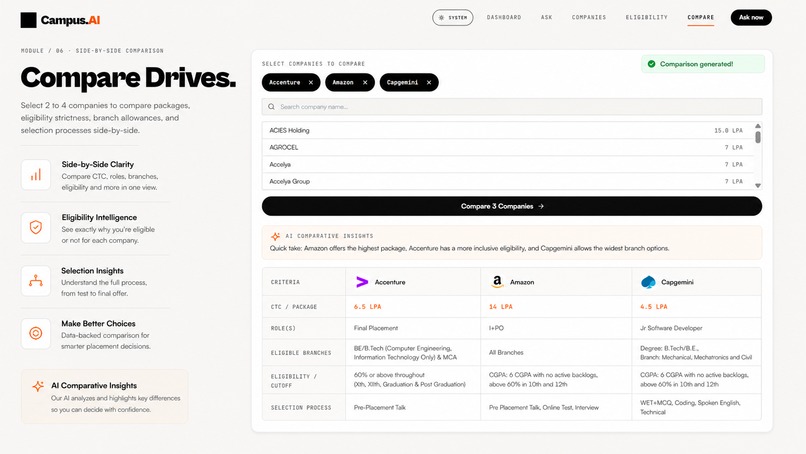Click the SELECTION PROCESS criteria label
The width and height of the screenshot is (806, 454).
(x=301, y=408)
